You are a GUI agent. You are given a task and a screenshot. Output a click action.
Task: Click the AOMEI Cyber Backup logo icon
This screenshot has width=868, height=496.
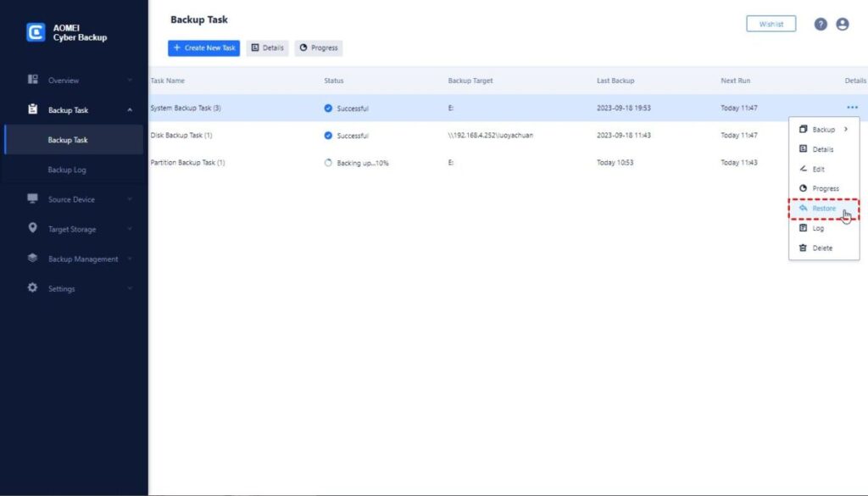coord(35,32)
